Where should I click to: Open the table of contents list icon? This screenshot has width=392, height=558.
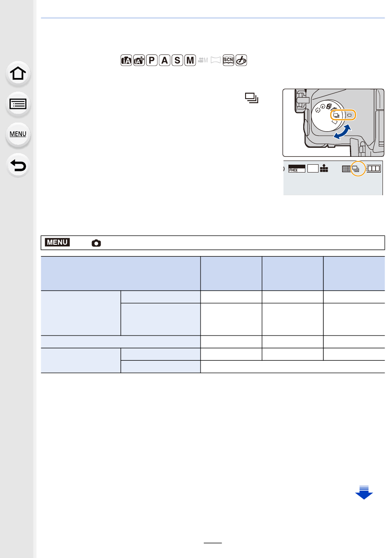coord(18,104)
